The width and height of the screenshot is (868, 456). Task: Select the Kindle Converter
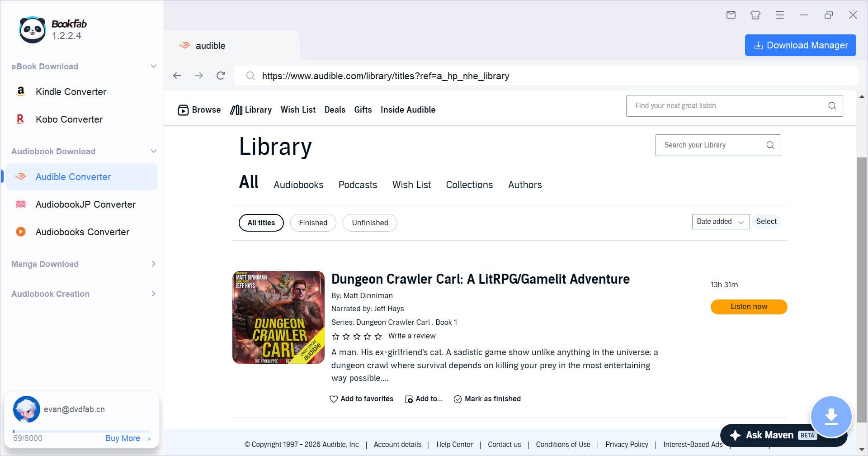[x=71, y=92]
